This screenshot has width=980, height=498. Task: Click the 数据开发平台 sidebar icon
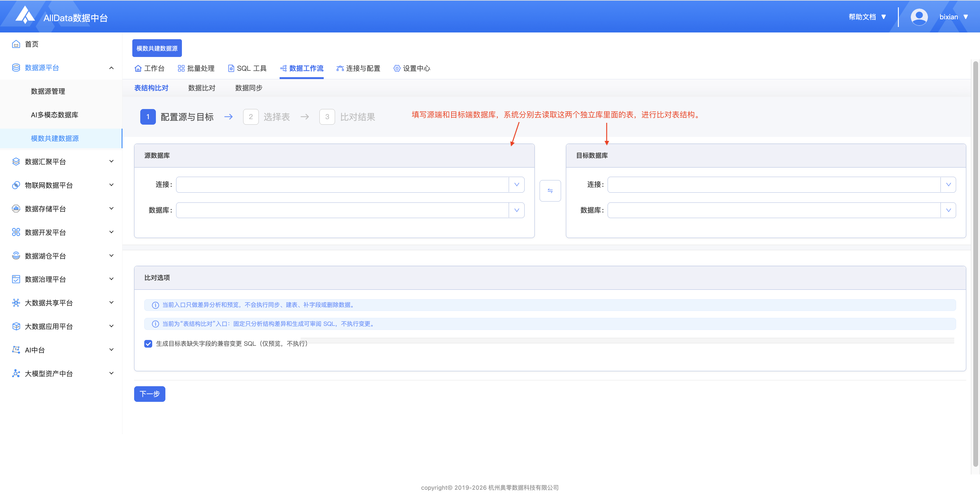[x=16, y=232]
